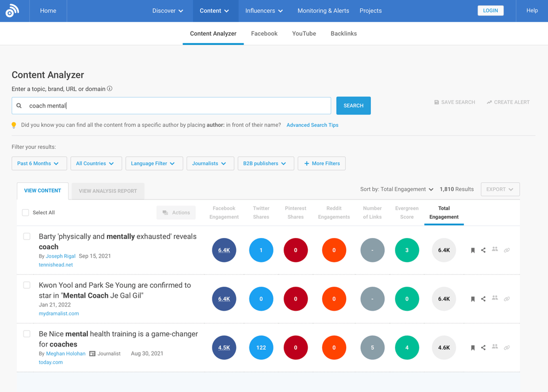The image size is (548, 392).
Task: Expand the All Countries filter
Action: (x=96, y=164)
